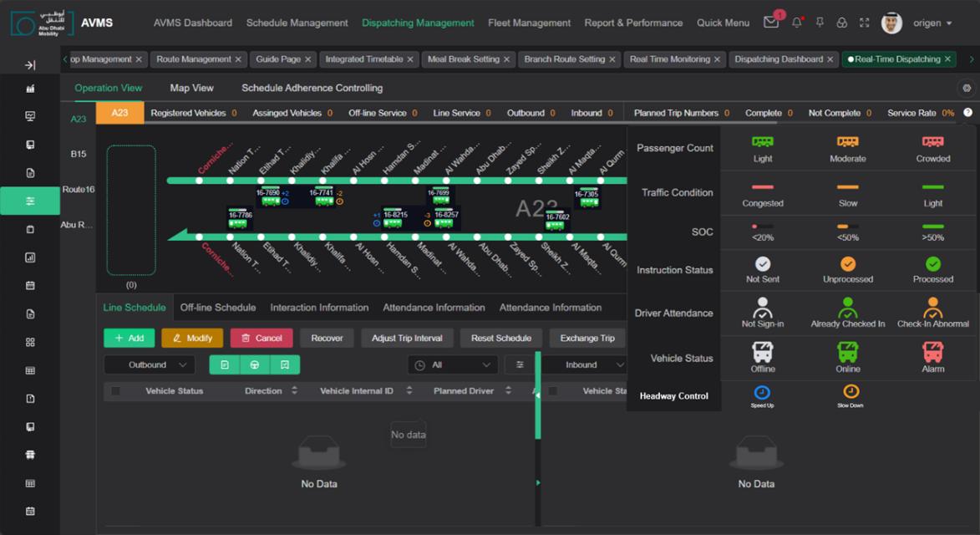This screenshot has height=535, width=980.
Task: Open the origen user account menu
Action: (932, 23)
